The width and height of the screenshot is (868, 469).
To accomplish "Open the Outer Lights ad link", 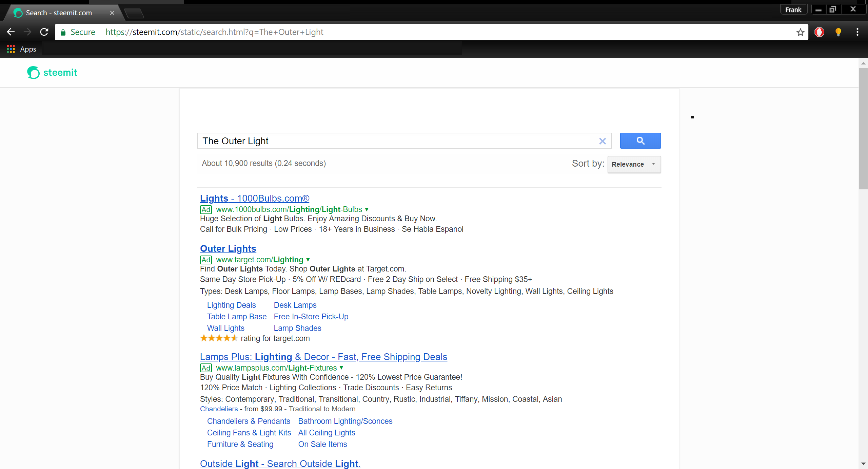I will (228, 248).
